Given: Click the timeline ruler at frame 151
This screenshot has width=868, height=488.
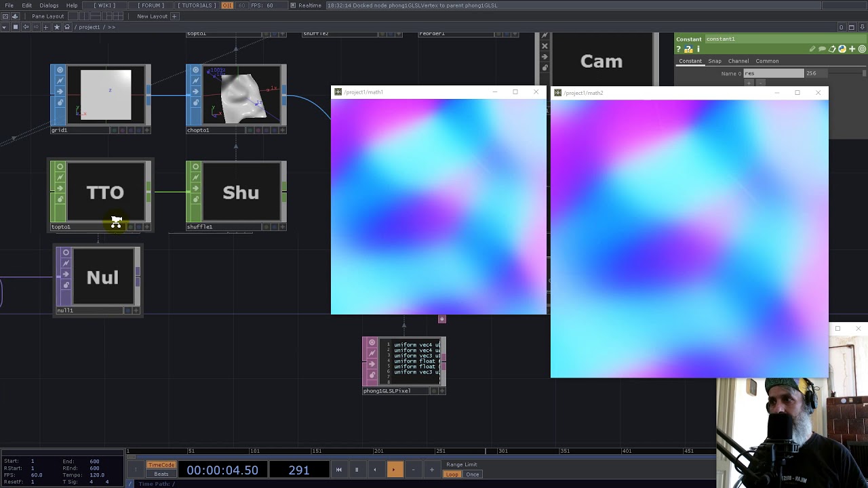Looking at the screenshot, I should (x=317, y=451).
